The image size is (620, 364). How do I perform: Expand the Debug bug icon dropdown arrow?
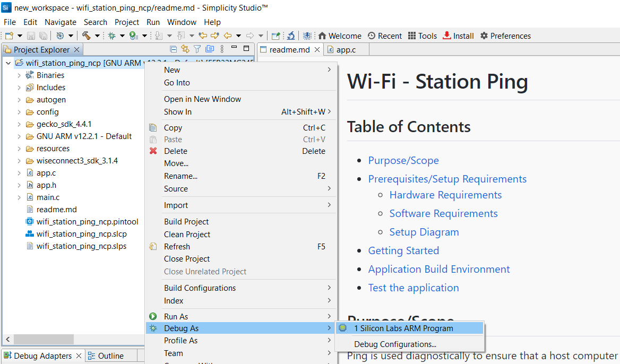coord(122,36)
